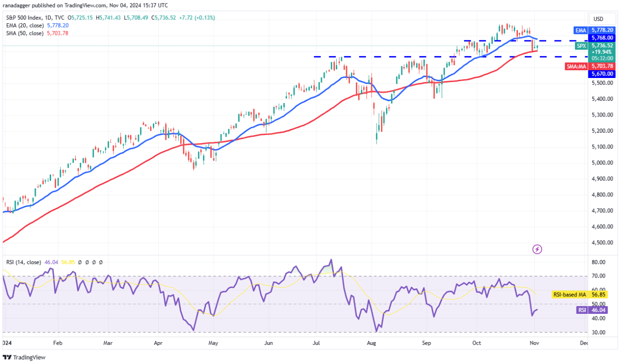The height and width of the screenshot is (364, 621).
Task: Click the RSI legend value 56.85
Action: coord(68,262)
